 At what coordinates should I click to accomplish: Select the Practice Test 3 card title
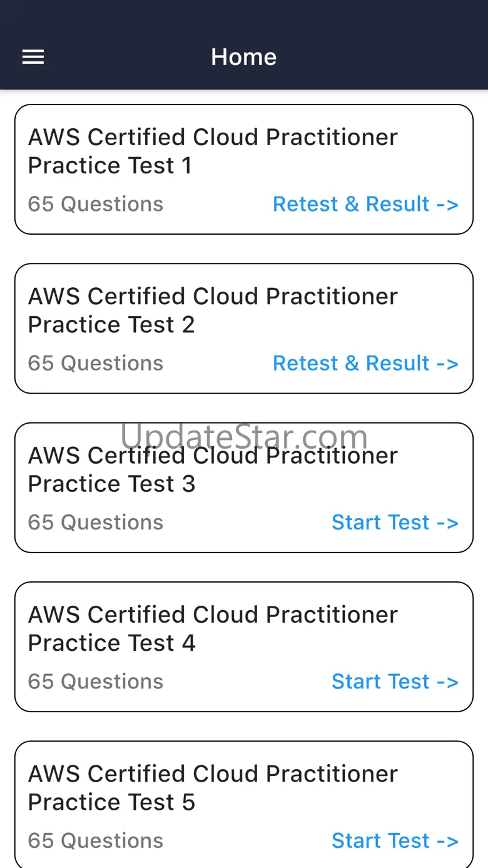[x=213, y=471]
